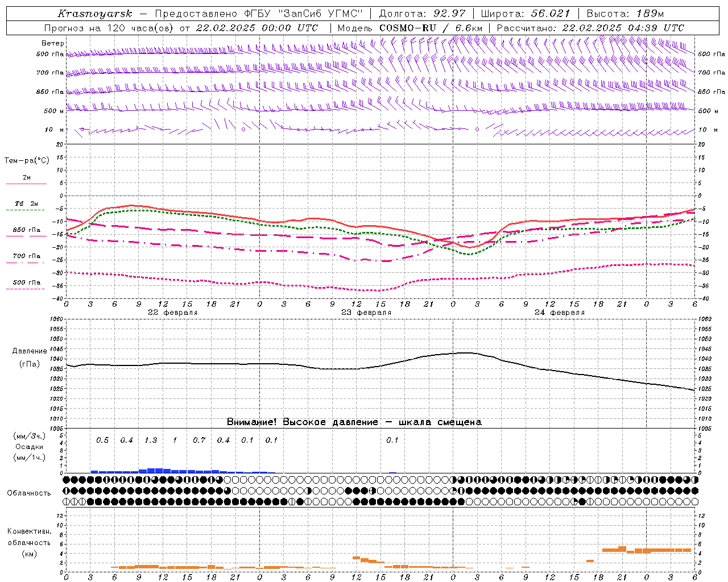Click the 850 гПа temperature legend entry
This screenshot has height=582, width=728.
coord(27,230)
